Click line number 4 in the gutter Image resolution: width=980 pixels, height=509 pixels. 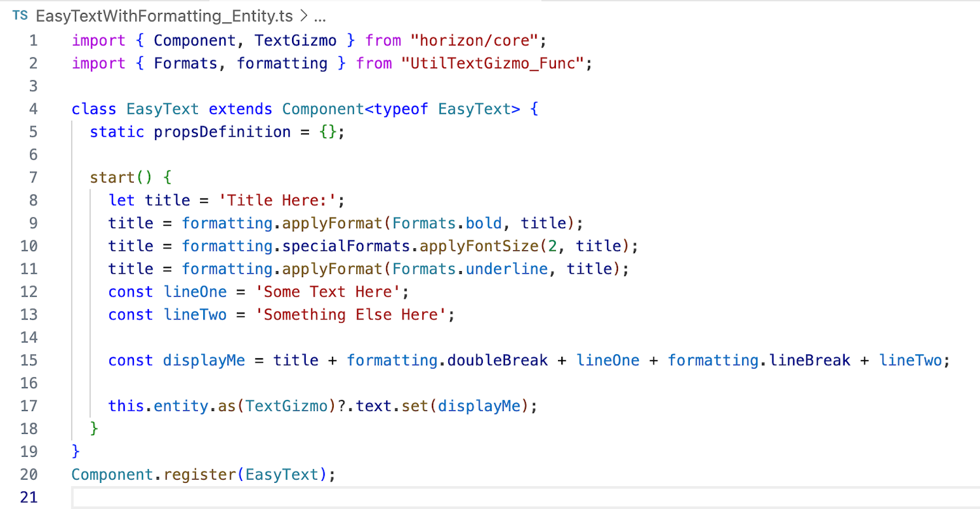pyautogui.click(x=33, y=109)
